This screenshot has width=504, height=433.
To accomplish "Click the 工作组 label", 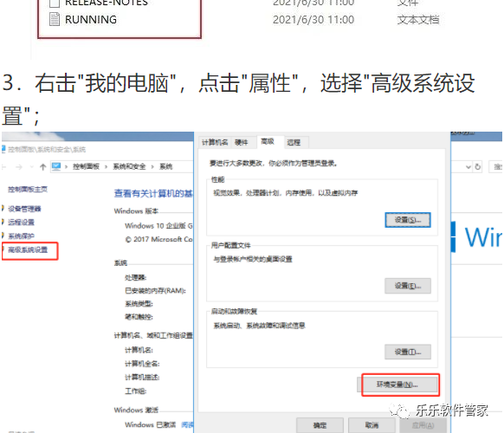I will 136,391.
